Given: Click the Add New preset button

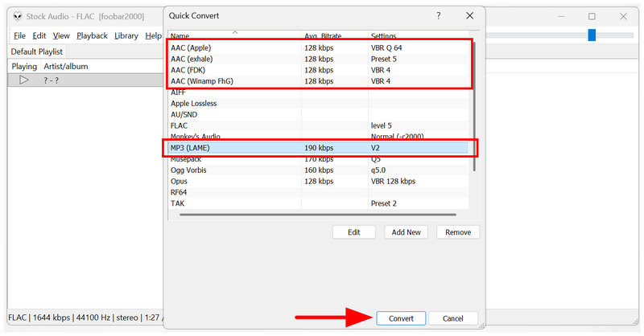Looking at the screenshot, I should [406, 232].
